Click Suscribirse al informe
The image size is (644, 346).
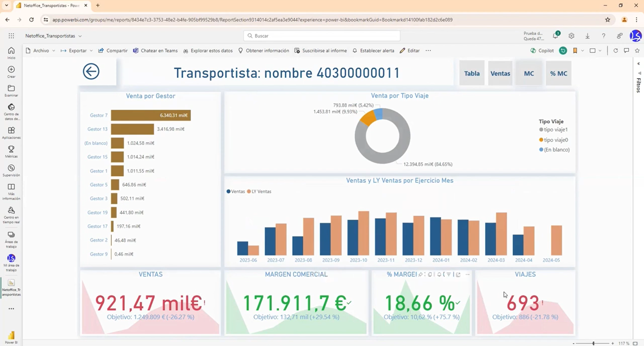(x=321, y=51)
